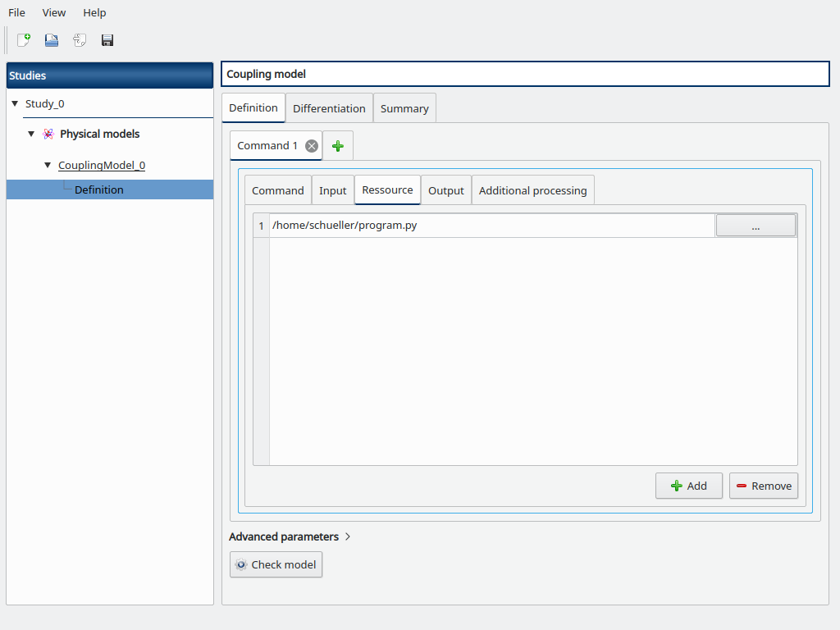The image size is (840, 630).
Task: Click the program.py resource path field
Action: tap(492, 226)
